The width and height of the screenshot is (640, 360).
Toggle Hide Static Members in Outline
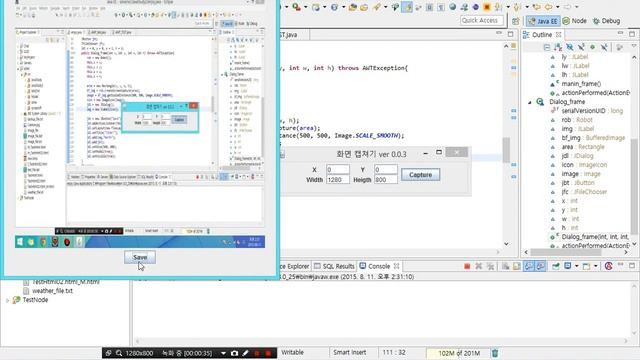581,47
